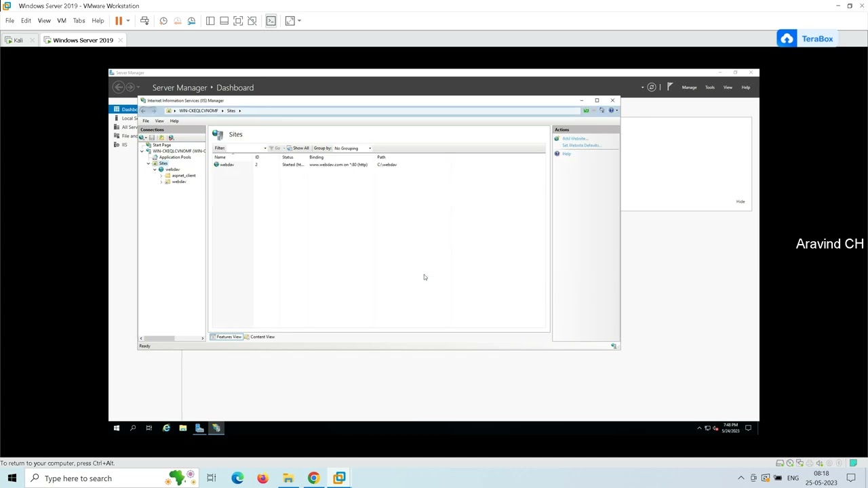
Task: Switch to the Kali VM tab
Action: click(x=18, y=41)
